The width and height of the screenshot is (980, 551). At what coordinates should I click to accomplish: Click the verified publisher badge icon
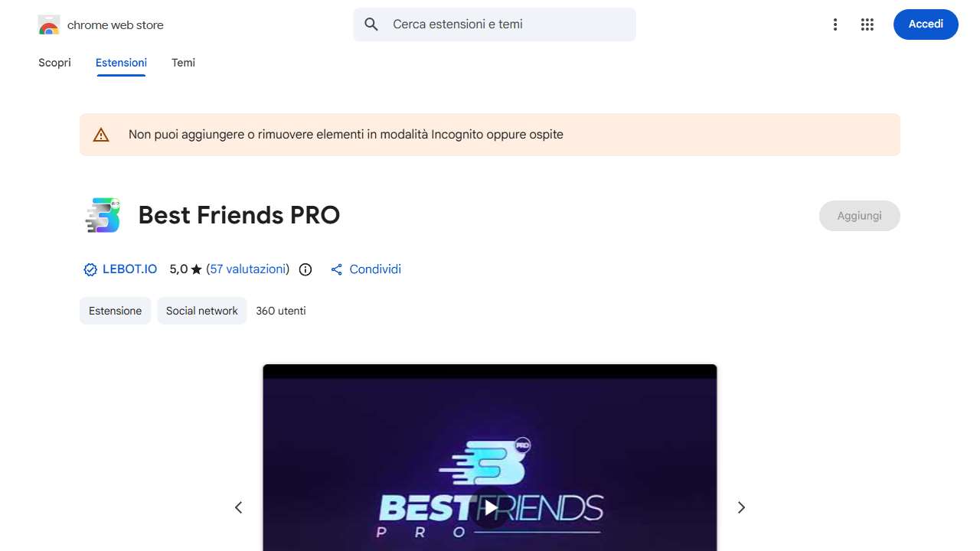tap(90, 269)
